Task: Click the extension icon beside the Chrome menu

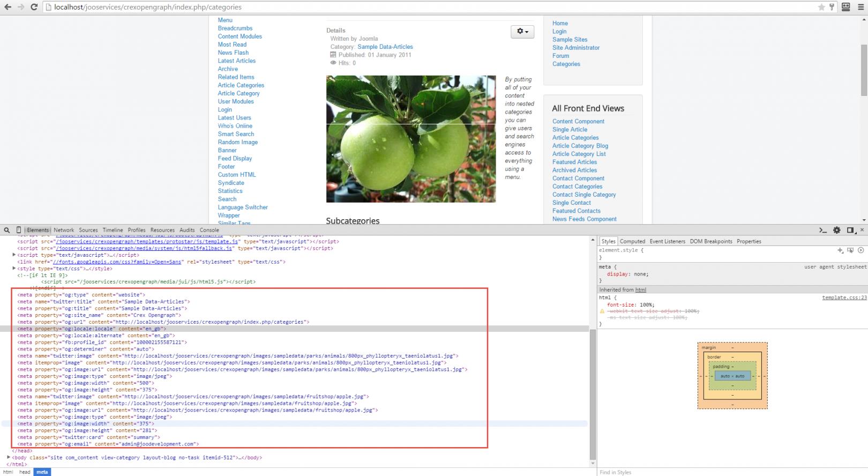Action: click(846, 7)
